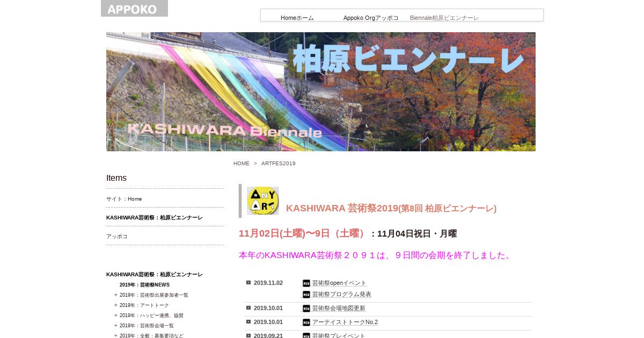Open 2019年：芸術祭出展参加者一覧 sidebar entry
Viewport: 644px width, 338px height.
click(154, 295)
